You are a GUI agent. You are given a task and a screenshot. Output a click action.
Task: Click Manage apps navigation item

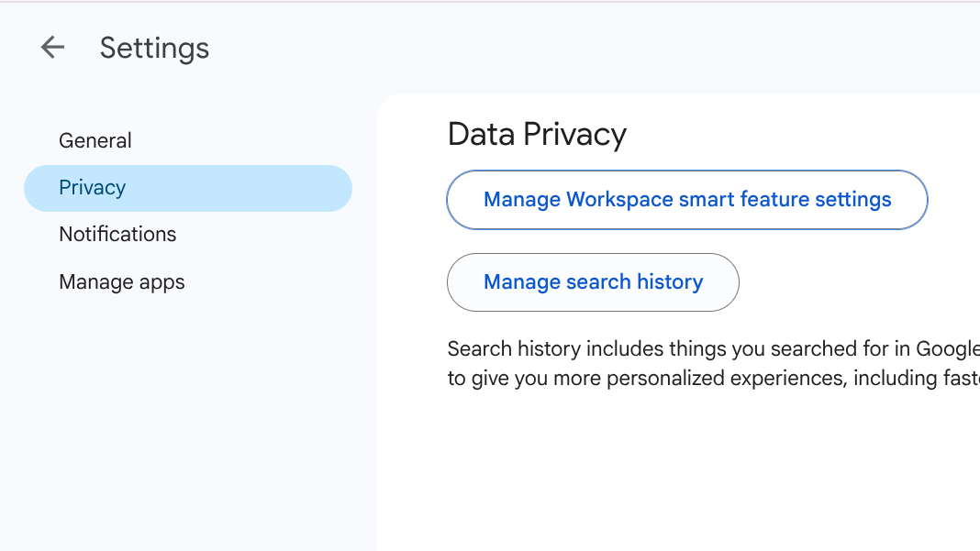click(x=121, y=281)
